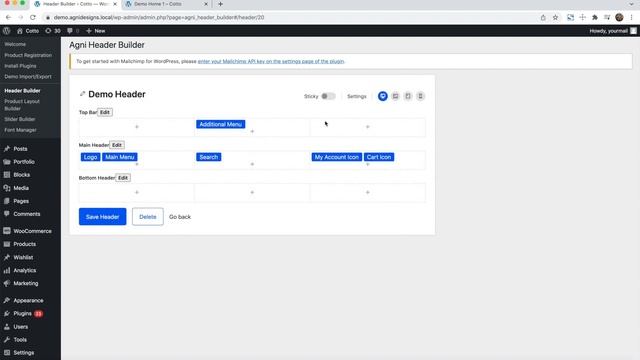Edit the Top Bar row
The image size is (640, 360).
[x=104, y=112]
